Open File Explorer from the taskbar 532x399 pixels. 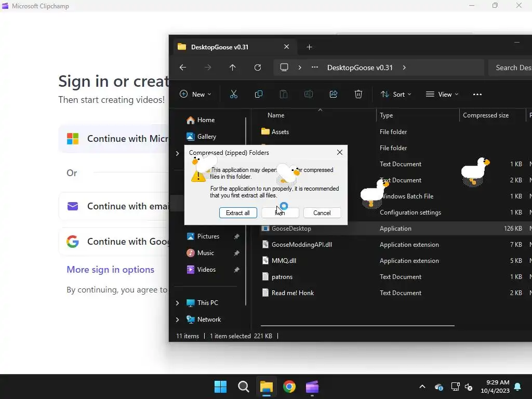(267, 387)
